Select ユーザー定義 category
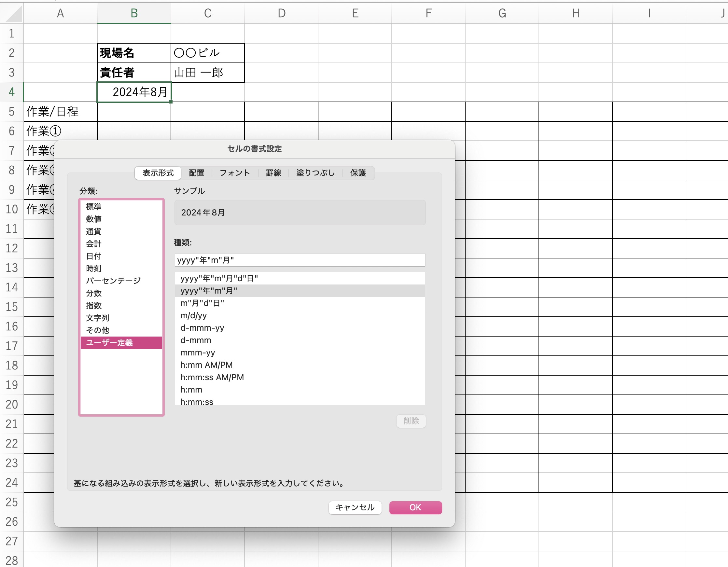728x567 pixels. [121, 343]
